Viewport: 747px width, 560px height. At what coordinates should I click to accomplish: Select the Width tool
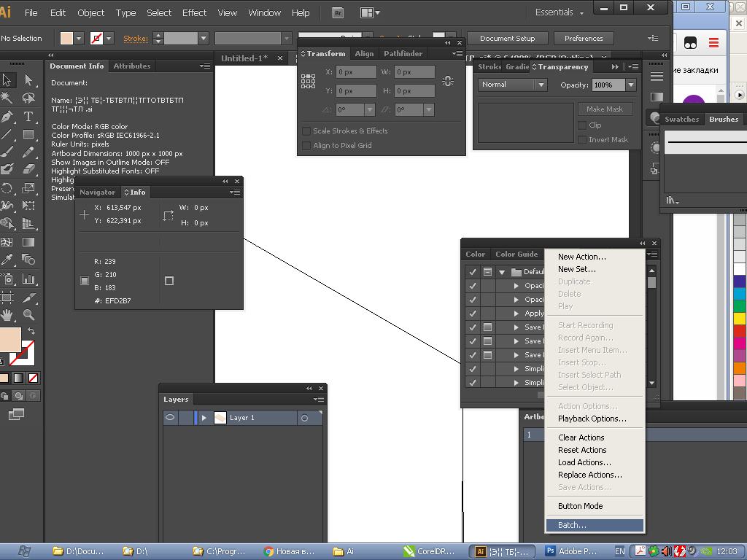pyautogui.click(x=7, y=206)
